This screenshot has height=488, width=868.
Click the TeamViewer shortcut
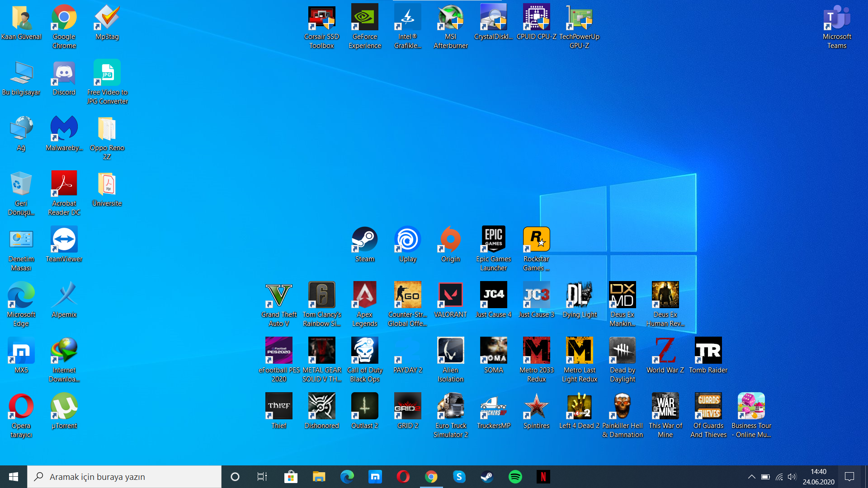coord(64,244)
